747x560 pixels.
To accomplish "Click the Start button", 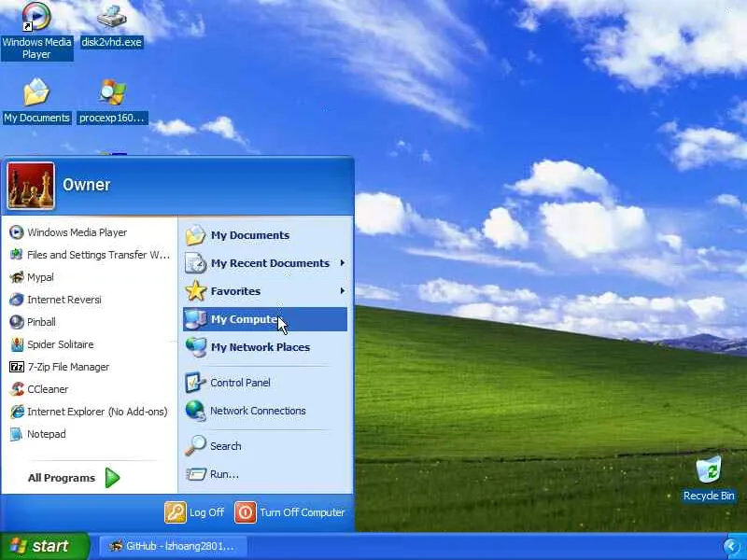I will click(x=44, y=546).
